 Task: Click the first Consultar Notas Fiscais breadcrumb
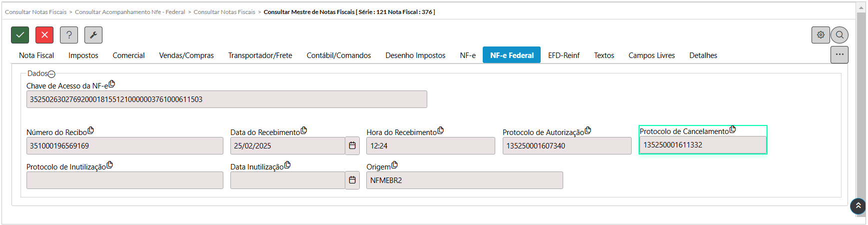pos(35,12)
